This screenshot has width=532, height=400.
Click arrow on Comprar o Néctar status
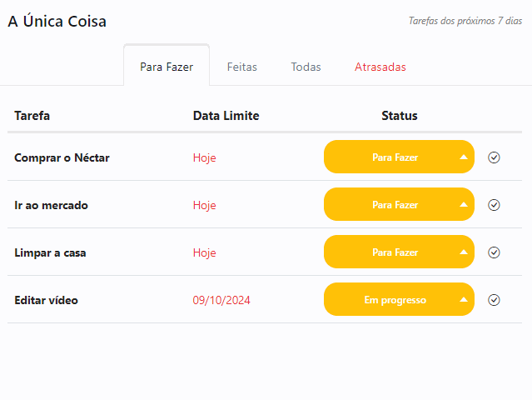[x=464, y=157]
